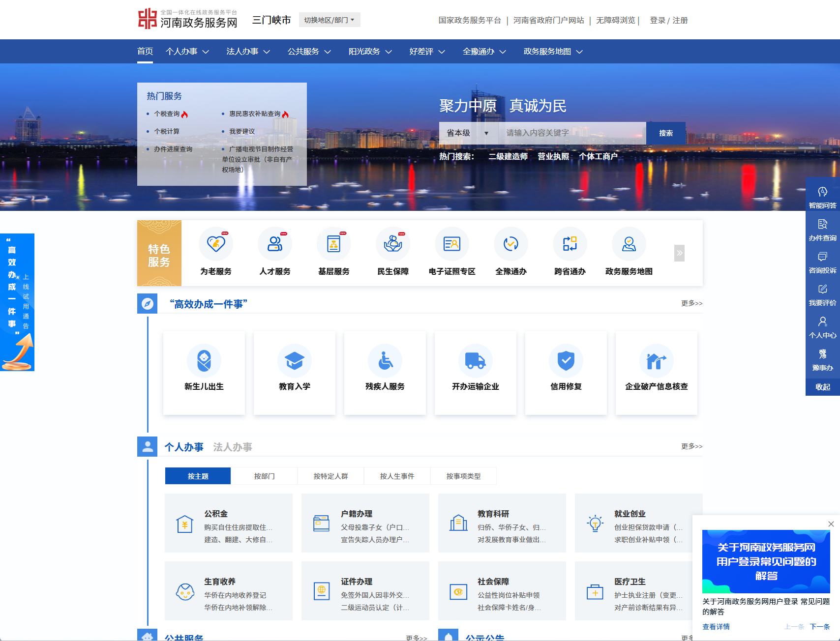The width and height of the screenshot is (840, 641).
Task: Click the 生育收养 topic icon
Action: (185, 591)
